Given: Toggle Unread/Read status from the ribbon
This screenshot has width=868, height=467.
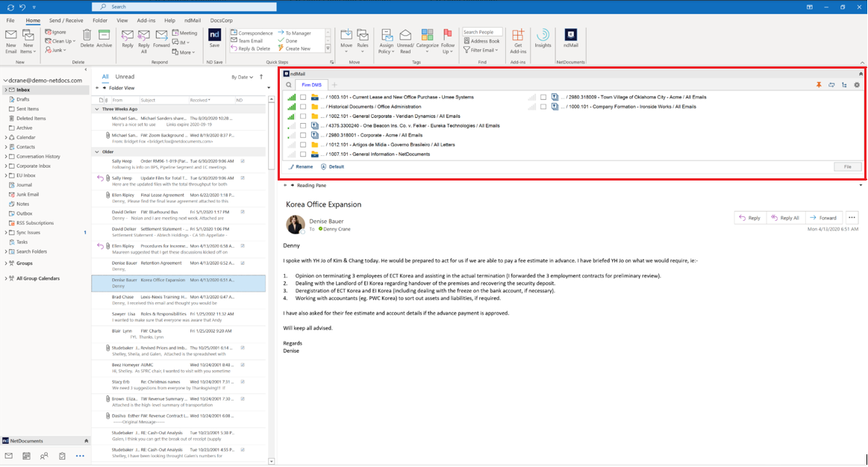Looking at the screenshot, I should pos(405,42).
